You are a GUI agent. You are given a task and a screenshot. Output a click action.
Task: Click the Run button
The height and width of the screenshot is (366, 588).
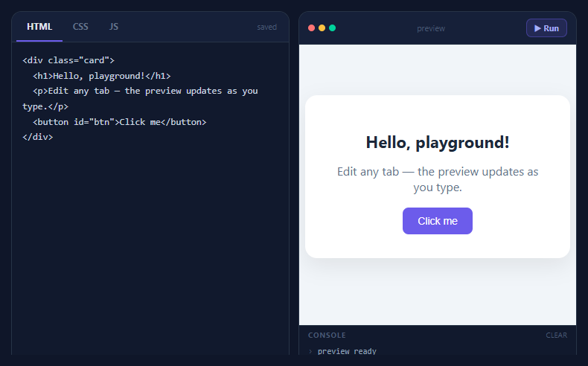point(546,28)
